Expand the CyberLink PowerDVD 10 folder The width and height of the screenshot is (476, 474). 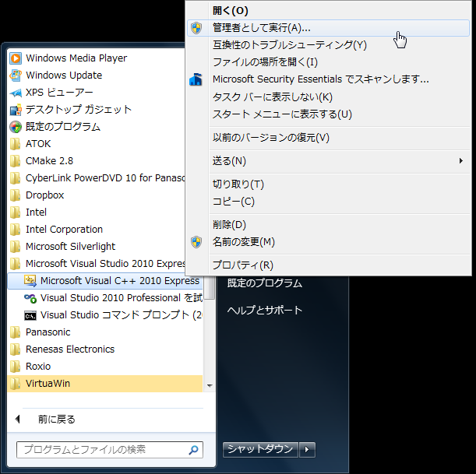pos(96,178)
